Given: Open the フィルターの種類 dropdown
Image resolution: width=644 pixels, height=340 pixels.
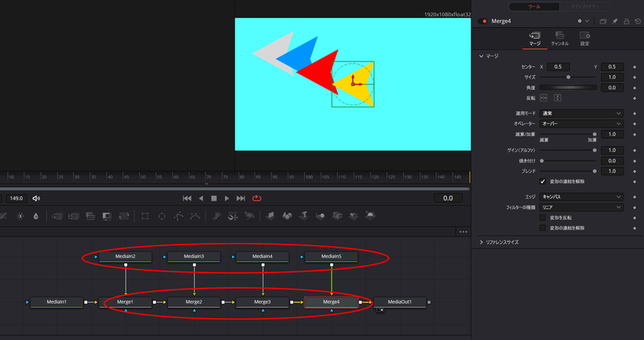Looking at the screenshot, I should 582,207.
